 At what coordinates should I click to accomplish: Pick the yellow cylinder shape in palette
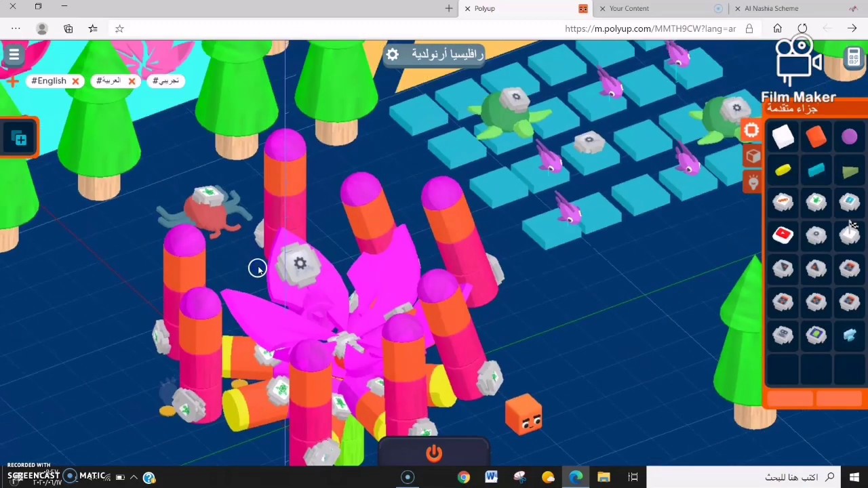[783, 171]
